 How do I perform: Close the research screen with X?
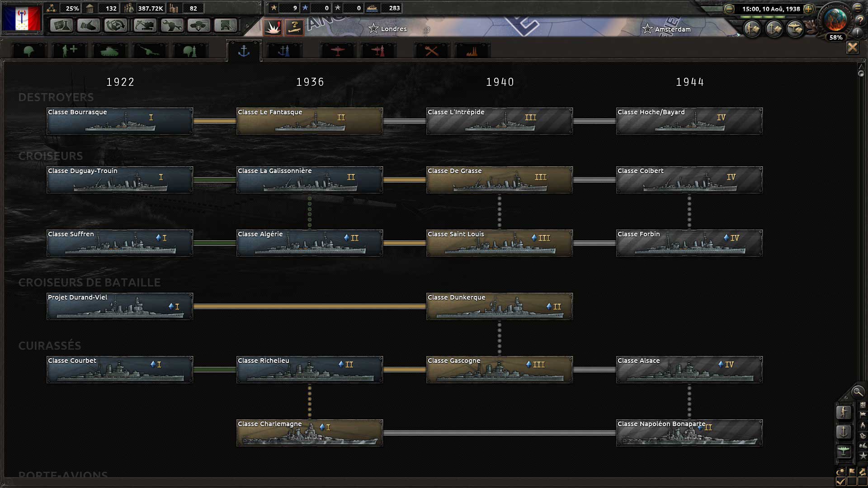coord(853,47)
